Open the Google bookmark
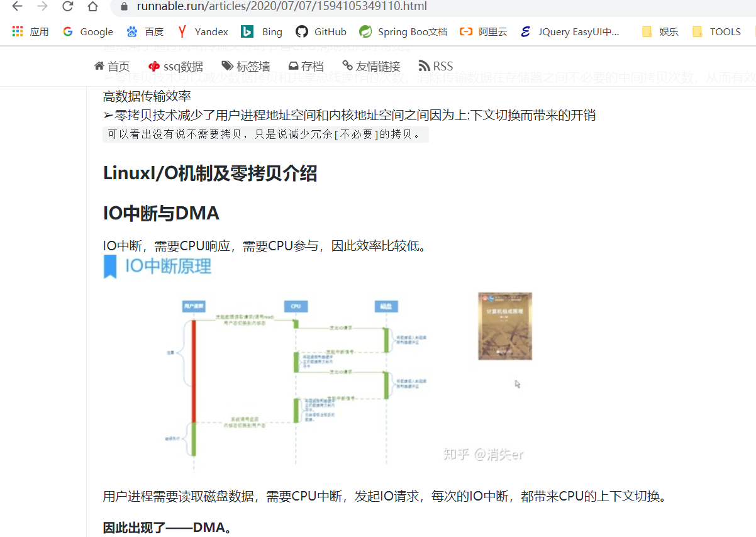756x537 pixels. point(88,31)
